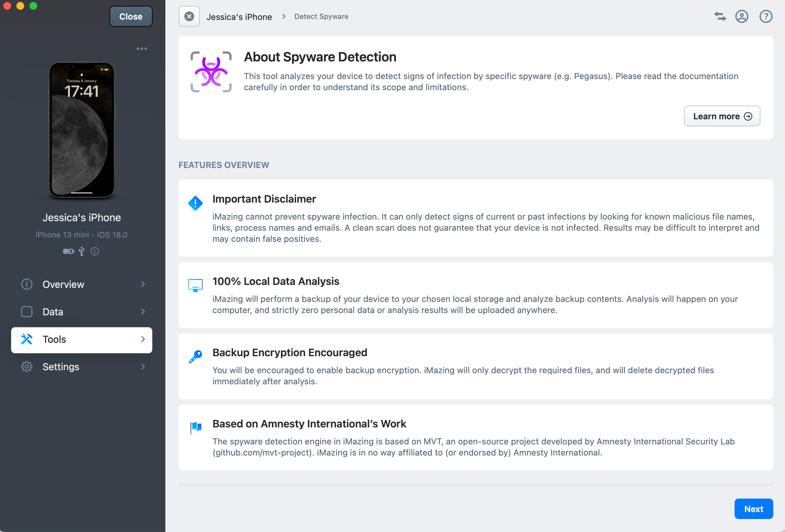Click the iPhone 13 mini - iOS 18.0 label

tap(81, 235)
